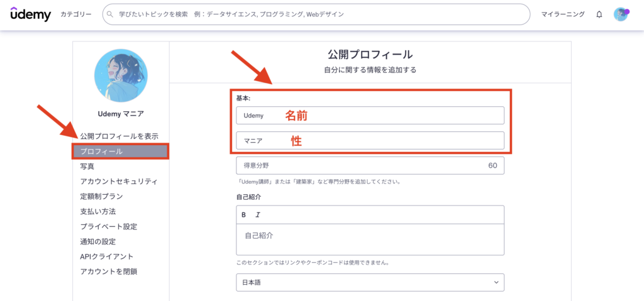The height and width of the screenshot is (301, 644).
Task: Toggle italic formatting in 自己紹介 editor
Action: pyautogui.click(x=257, y=215)
